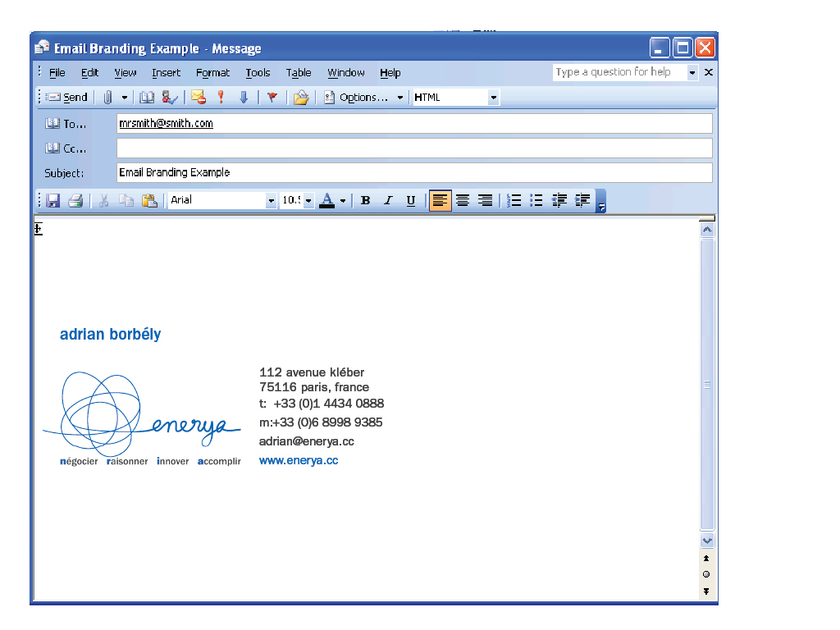Open the Help menu

(x=390, y=73)
